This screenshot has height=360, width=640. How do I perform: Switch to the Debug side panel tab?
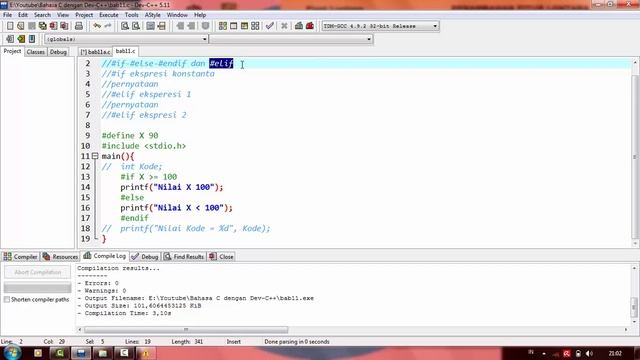coord(58,52)
